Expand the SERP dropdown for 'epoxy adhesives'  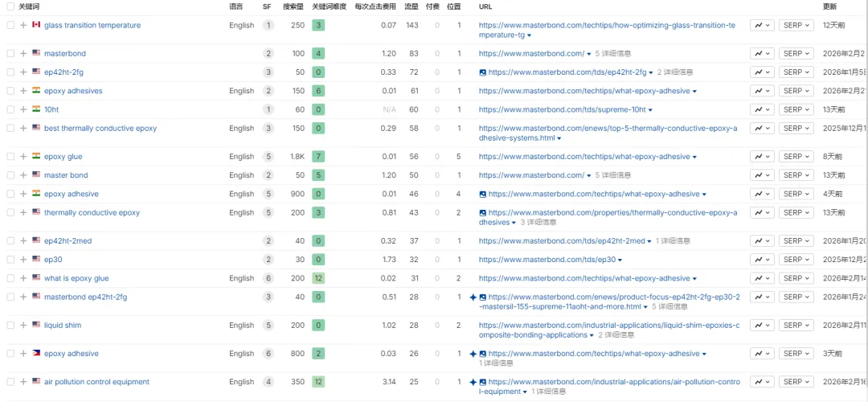(796, 91)
